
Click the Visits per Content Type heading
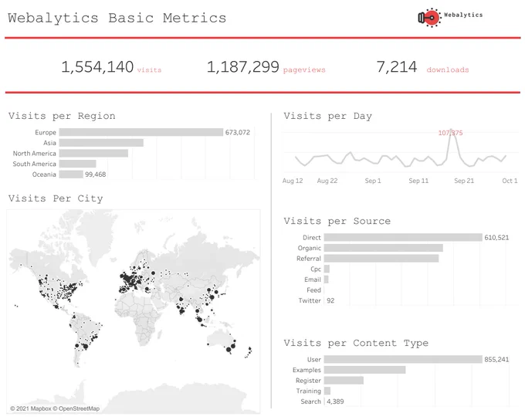pyautogui.click(x=356, y=343)
